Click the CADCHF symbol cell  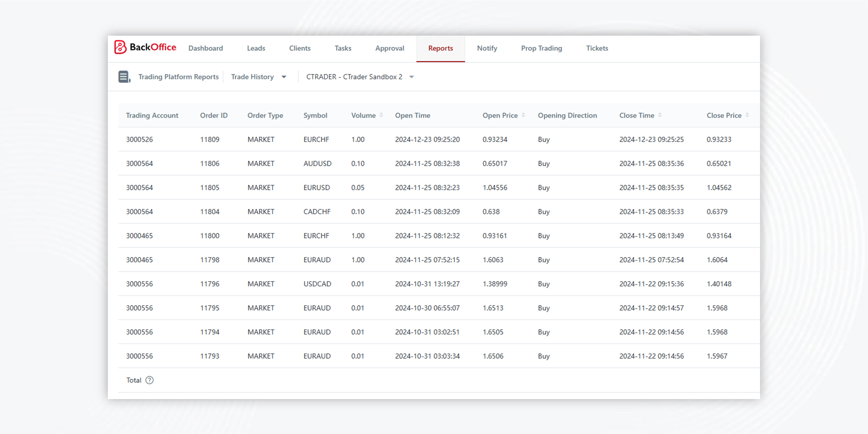(x=317, y=212)
